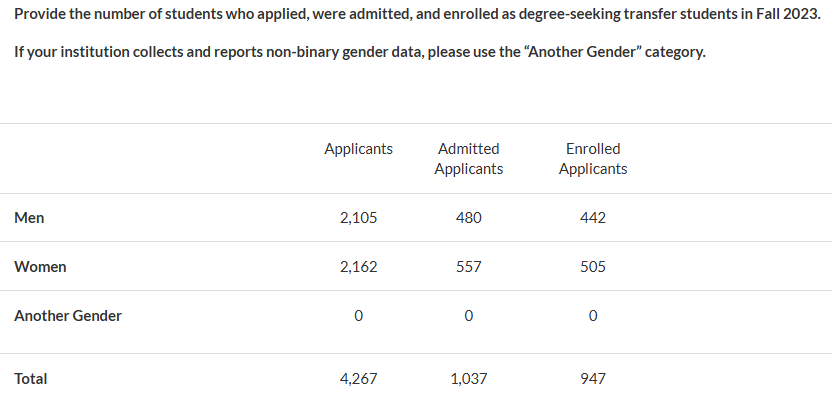
Task: Click the Enrolled Applicants column header
Action: pos(593,159)
